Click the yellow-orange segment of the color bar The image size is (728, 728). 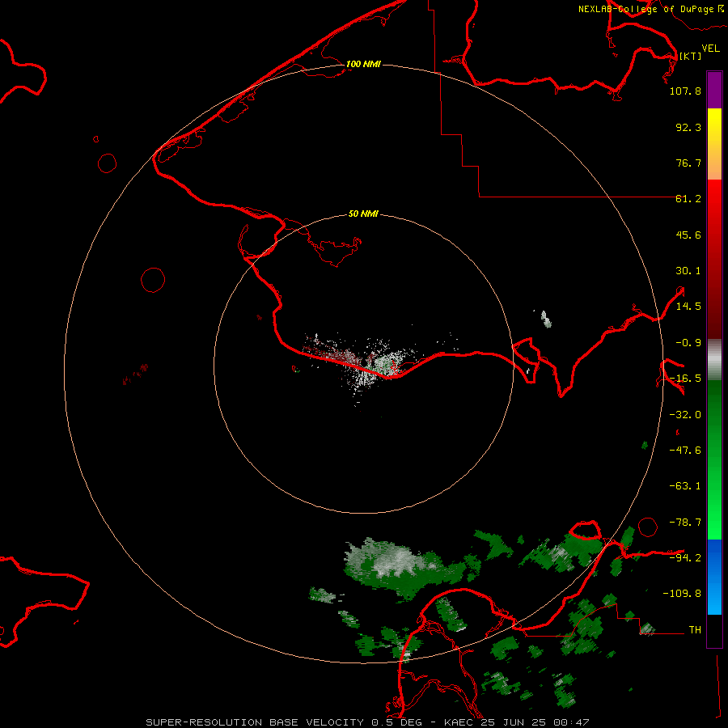(714, 144)
